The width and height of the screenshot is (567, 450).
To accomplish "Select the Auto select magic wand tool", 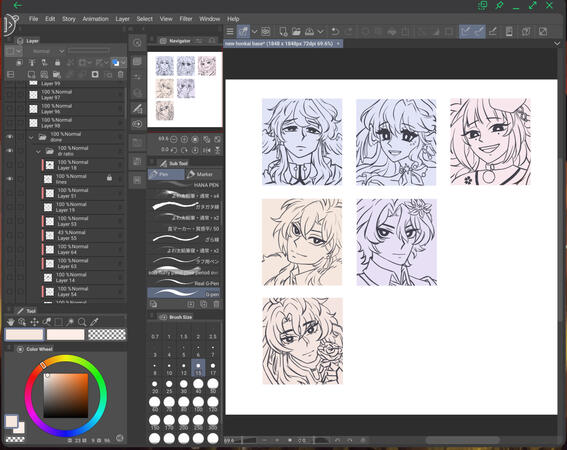I will click(70, 322).
